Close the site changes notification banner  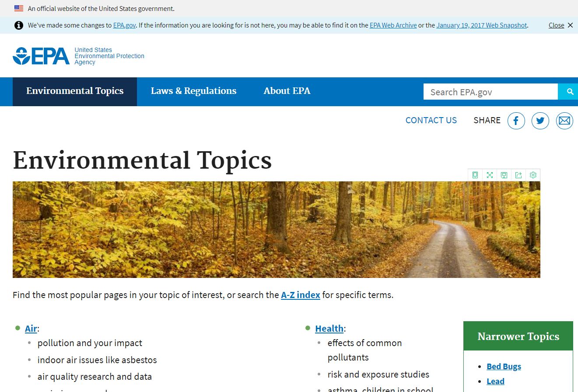560,25
